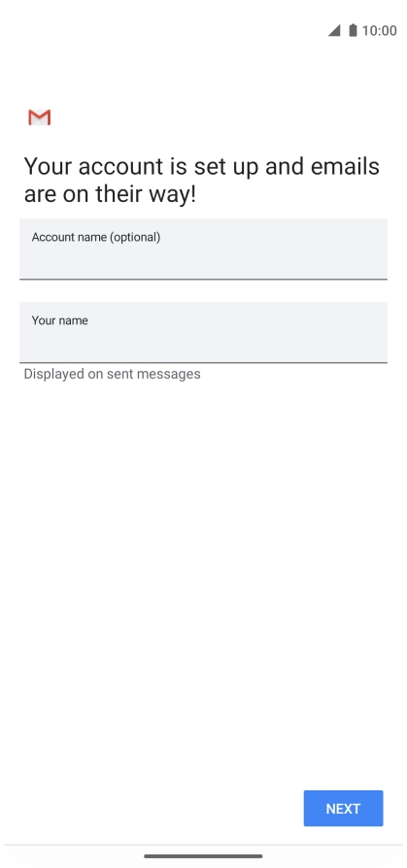Image resolution: width=407 pixels, height=868 pixels.
Task: Tap the 'Your name' label text
Action: [x=60, y=320]
